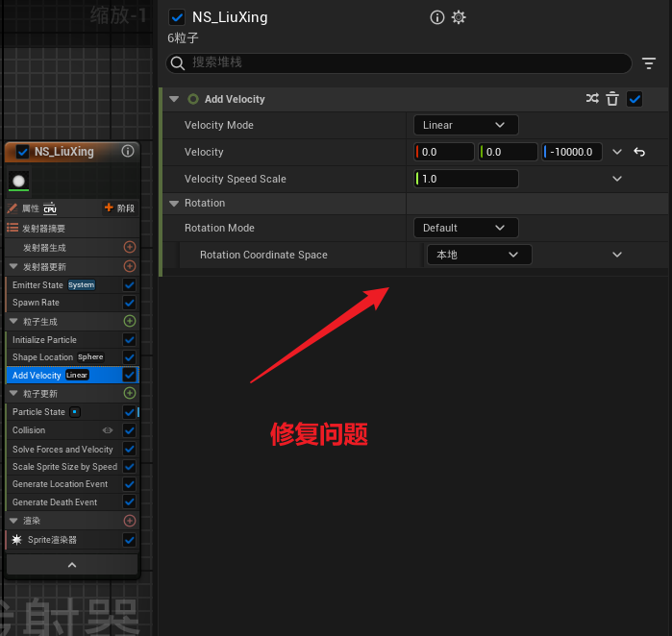Toggle Spawn Rate module checkbox
Viewport: 672px width, 636px height.
tap(130, 303)
